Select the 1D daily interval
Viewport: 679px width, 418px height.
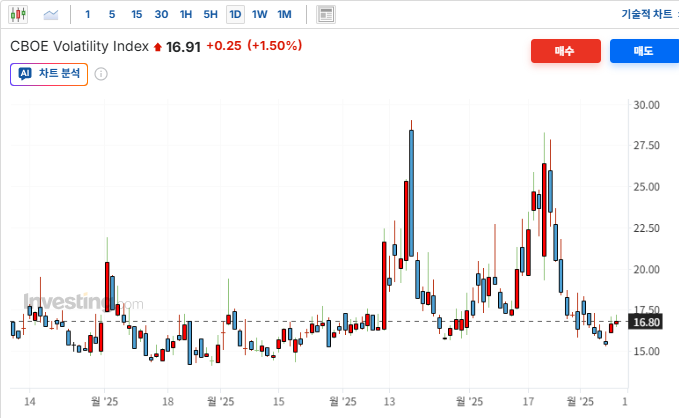coord(235,14)
